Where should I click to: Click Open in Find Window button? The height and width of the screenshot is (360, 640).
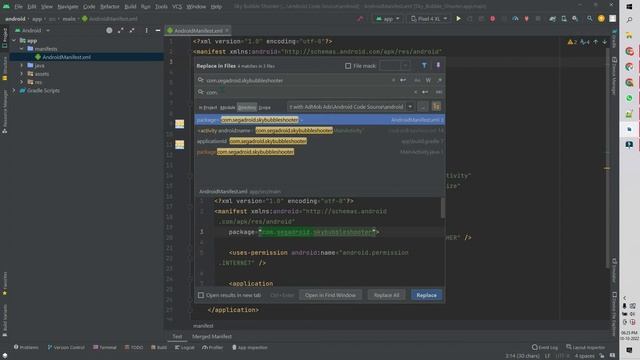(330, 295)
